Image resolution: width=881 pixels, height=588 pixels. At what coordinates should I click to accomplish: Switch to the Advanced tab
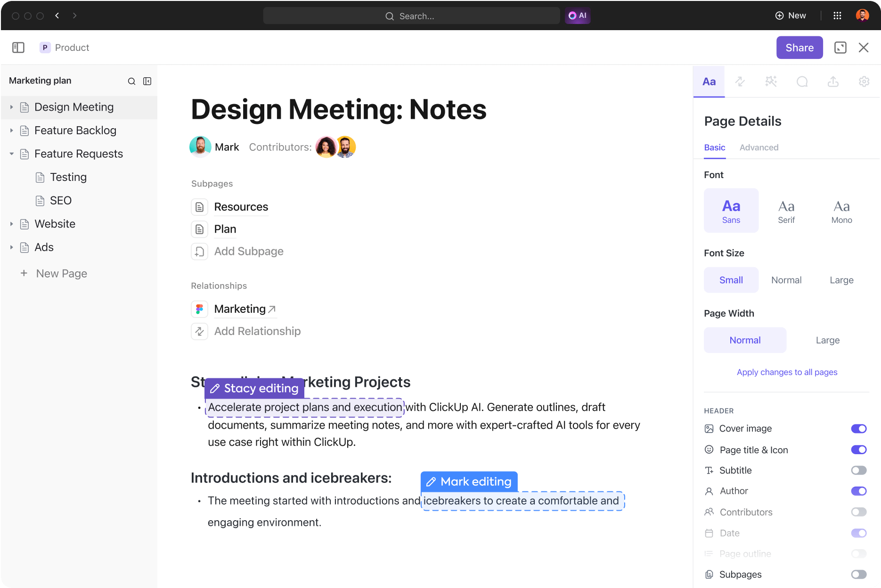(759, 147)
